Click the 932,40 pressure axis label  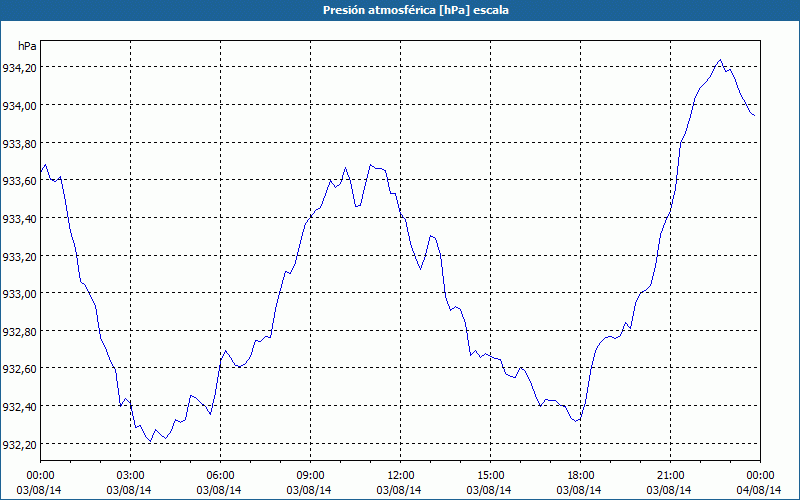click(19, 407)
